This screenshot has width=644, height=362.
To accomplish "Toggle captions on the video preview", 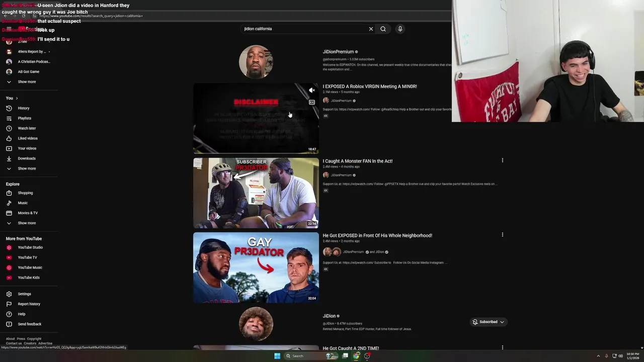I will (312, 103).
